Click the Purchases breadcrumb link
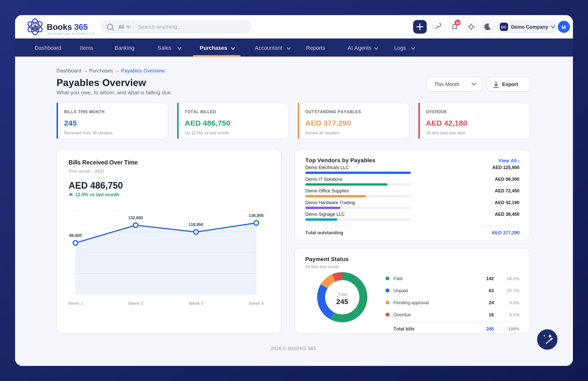The image size is (588, 381). (101, 71)
